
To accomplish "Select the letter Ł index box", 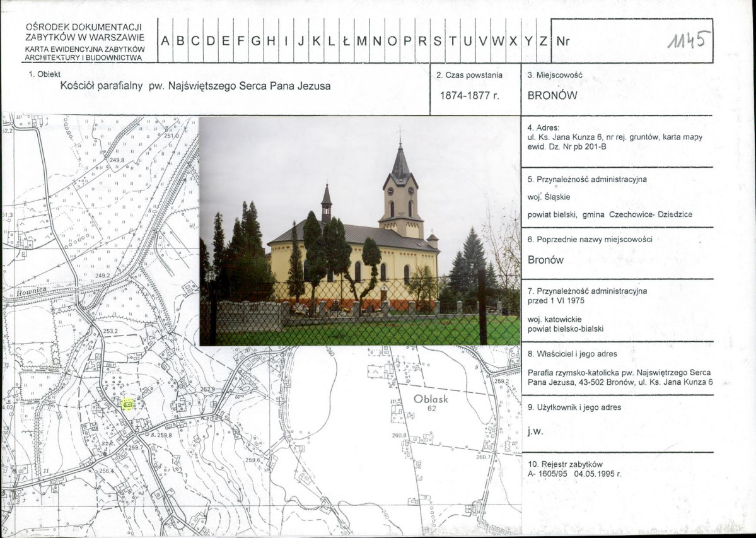I will [346, 42].
